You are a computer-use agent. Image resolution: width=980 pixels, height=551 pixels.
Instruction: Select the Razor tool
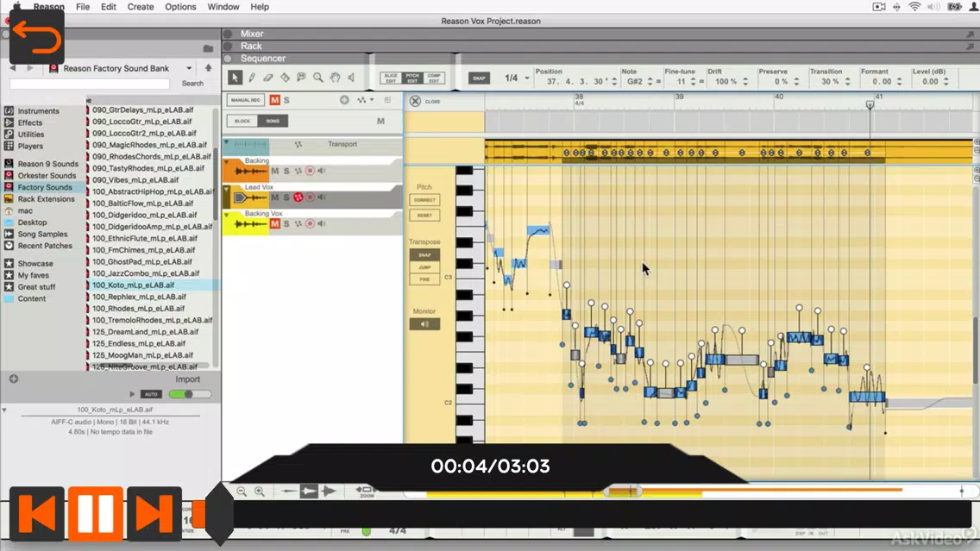click(285, 78)
